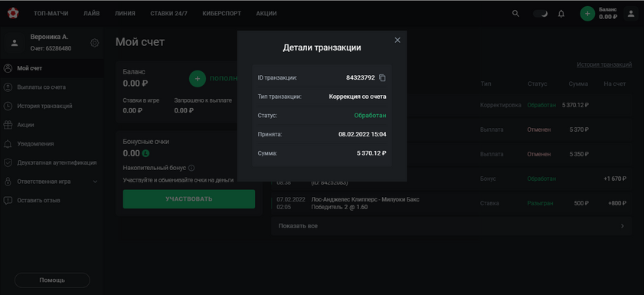Click Коррекция со счета value in dialog
The width and height of the screenshot is (644, 295).
(358, 97)
